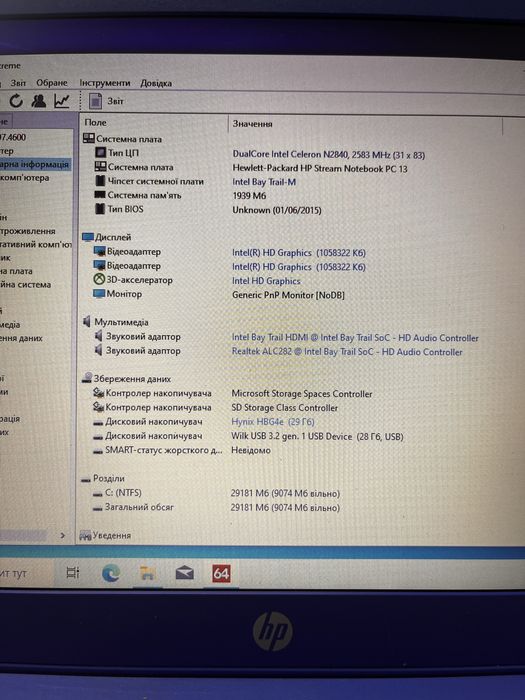Open the Звіт menu
The image size is (525, 700).
(18, 83)
